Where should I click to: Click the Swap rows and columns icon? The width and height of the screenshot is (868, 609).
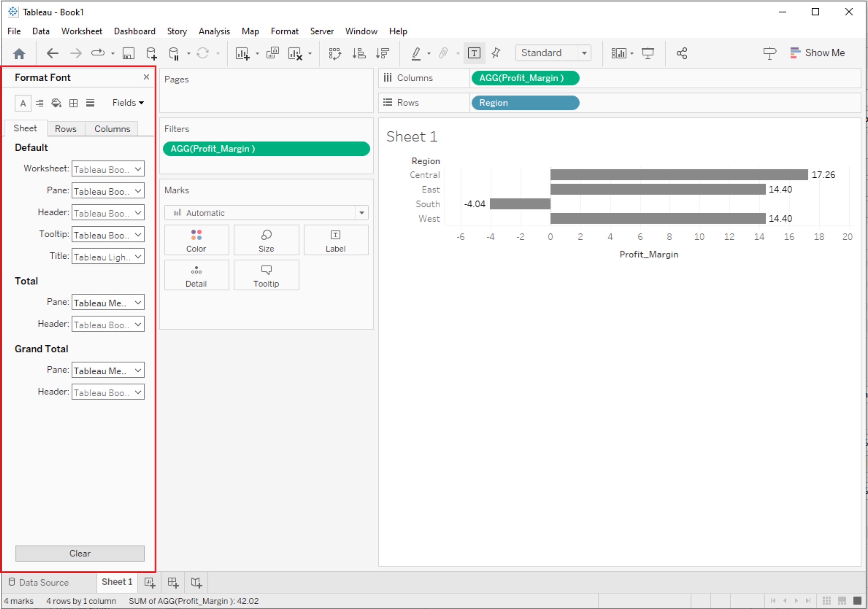pos(335,53)
